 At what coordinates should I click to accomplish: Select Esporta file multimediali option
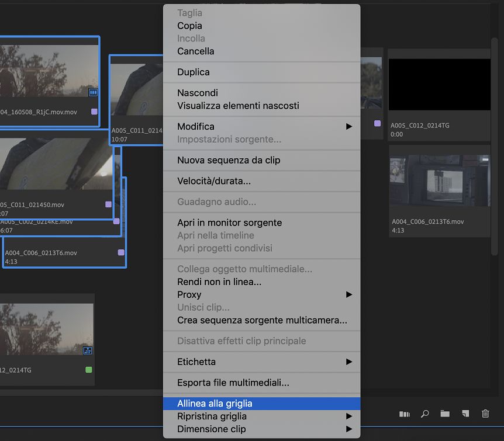coord(233,383)
